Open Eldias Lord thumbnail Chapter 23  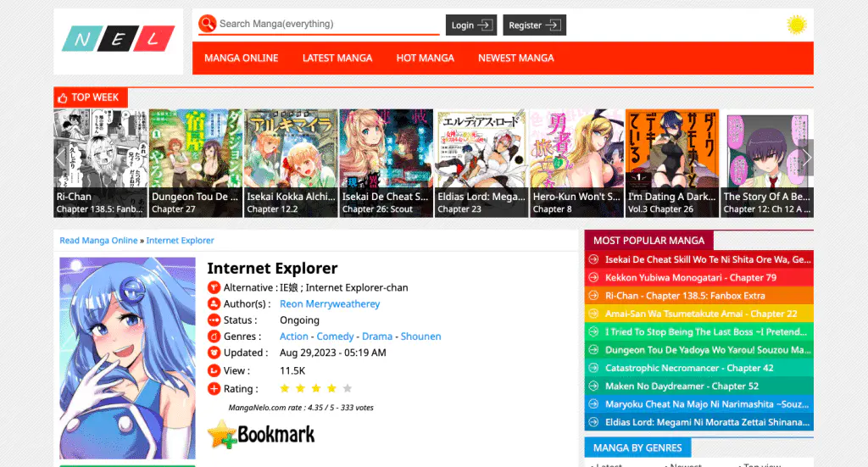pyautogui.click(x=481, y=164)
